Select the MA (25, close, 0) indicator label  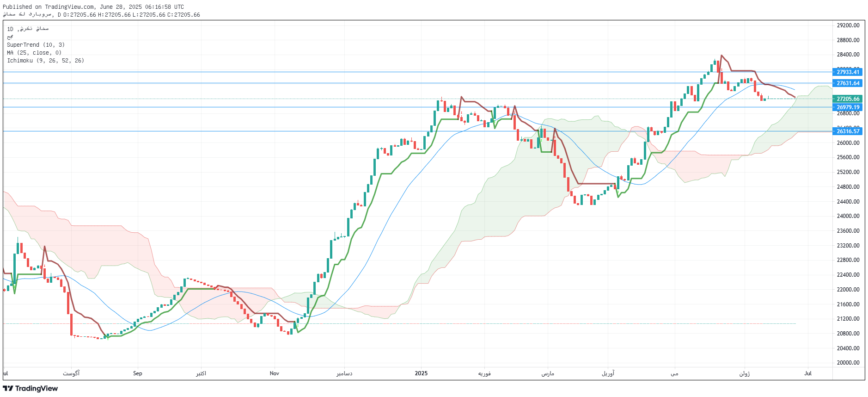pyautogui.click(x=34, y=53)
